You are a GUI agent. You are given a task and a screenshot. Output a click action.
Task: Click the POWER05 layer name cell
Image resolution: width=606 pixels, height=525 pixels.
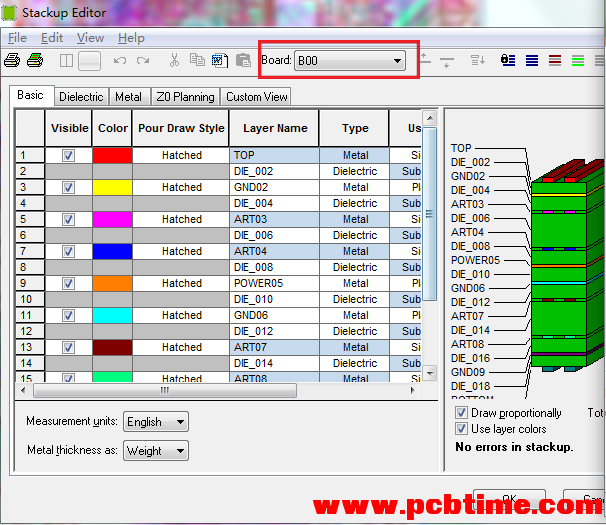(274, 284)
